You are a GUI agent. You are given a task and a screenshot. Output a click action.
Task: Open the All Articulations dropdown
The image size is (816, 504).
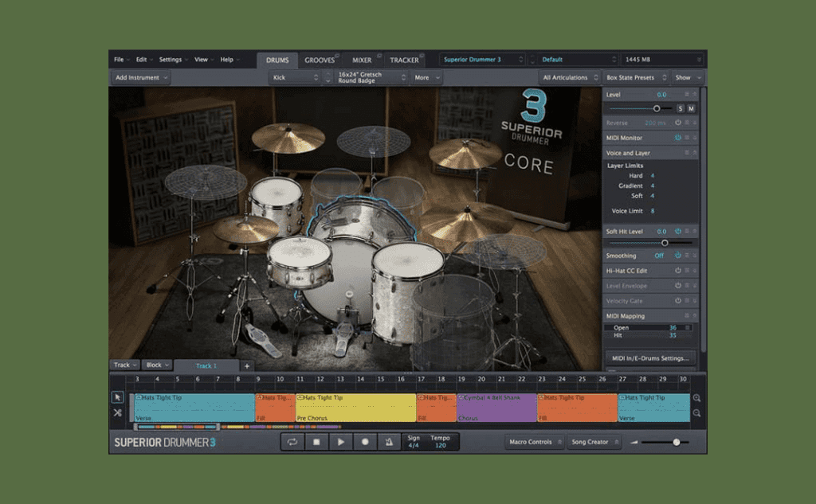tap(570, 77)
